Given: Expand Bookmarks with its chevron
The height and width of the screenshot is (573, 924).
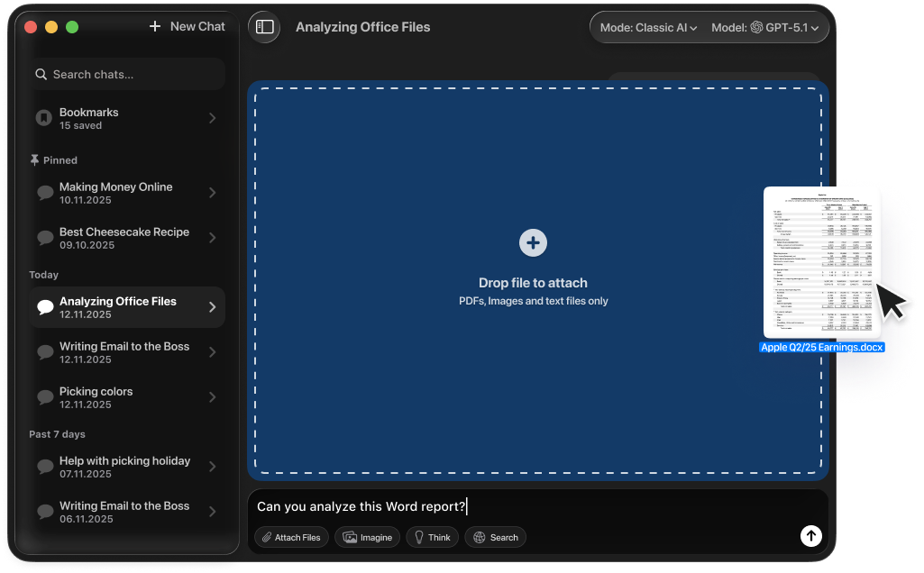Looking at the screenshot, I should tap(212, 118).
